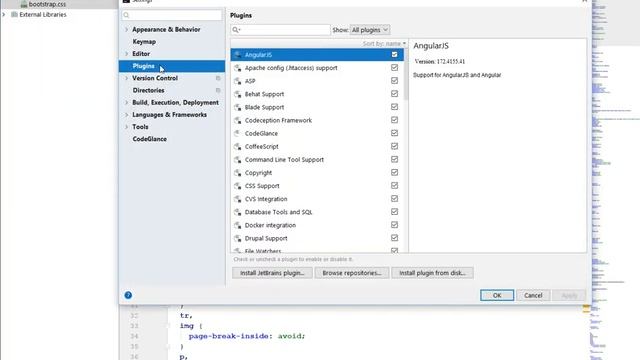Click the Behat Support plugin icon
The height and width of the screenshot is (360, 640).
pyautogui.click(x=238, y=94)
